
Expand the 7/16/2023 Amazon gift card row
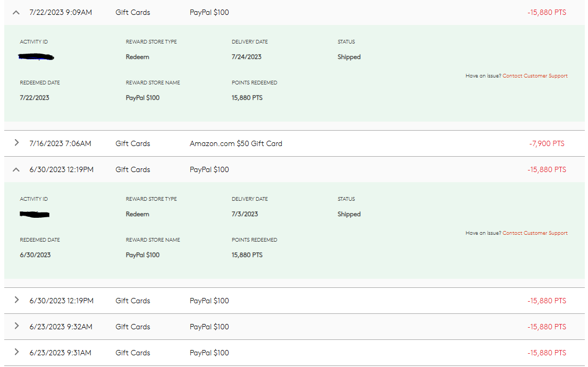point(16,143)
